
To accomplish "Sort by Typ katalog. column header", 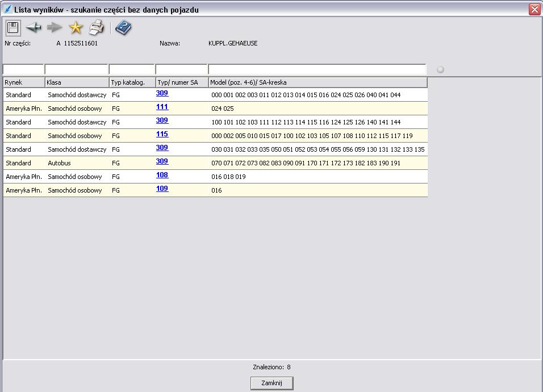I will click(131, 82).
